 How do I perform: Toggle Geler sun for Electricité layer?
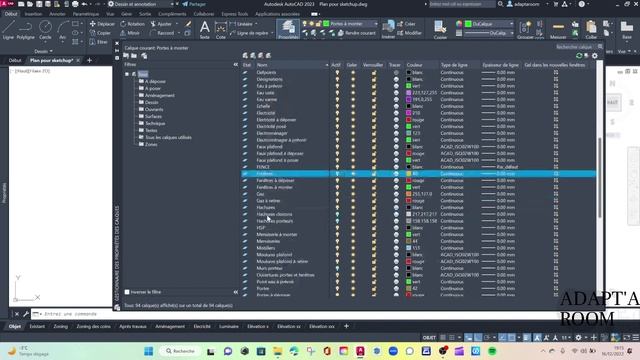pos(353,113)
